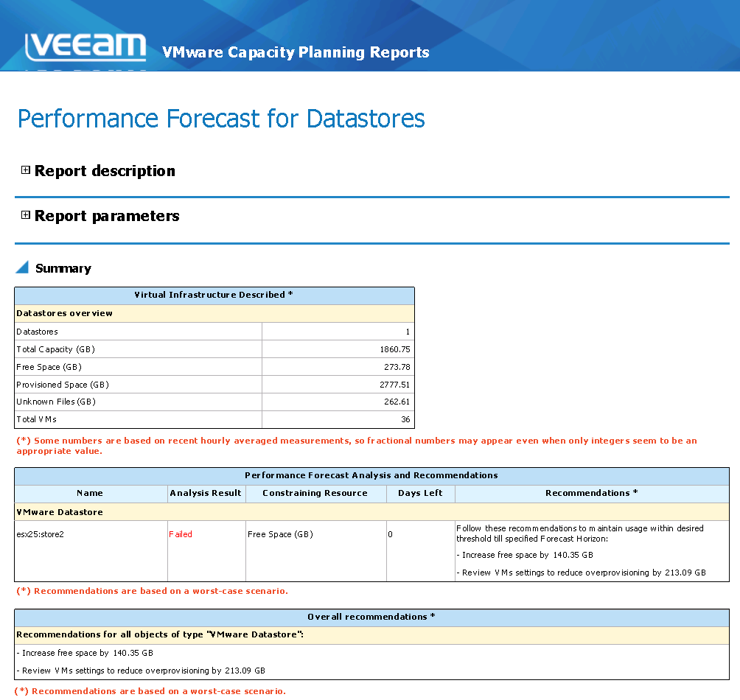Screen dimensions: 740x700
Task: Select the esx25:store2 datastore name
Action: [x=40, y=534]
